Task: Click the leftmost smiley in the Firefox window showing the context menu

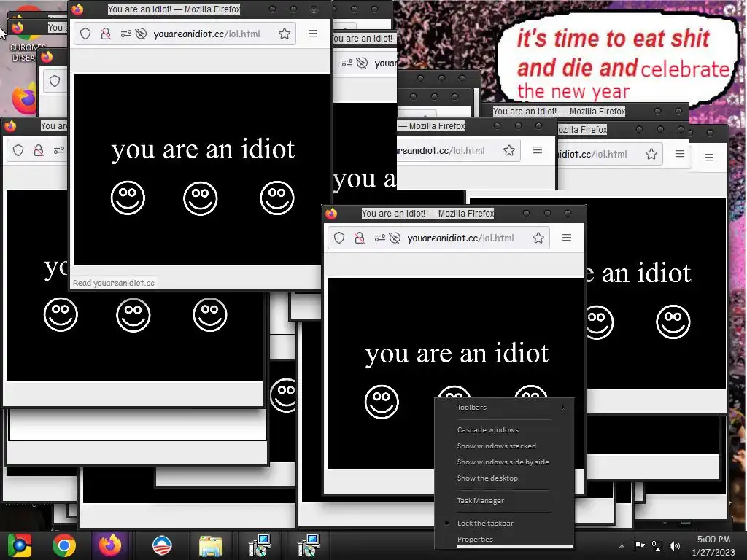Action: point(382,402)
